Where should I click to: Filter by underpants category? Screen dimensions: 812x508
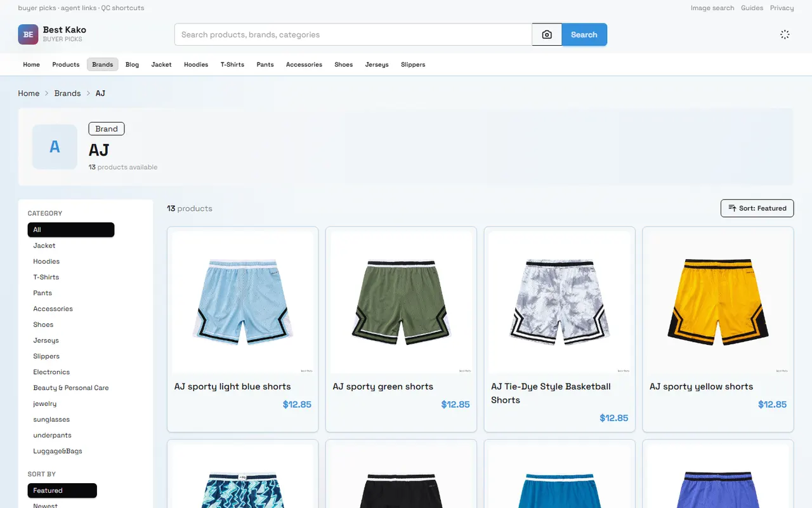pos(52,436)
